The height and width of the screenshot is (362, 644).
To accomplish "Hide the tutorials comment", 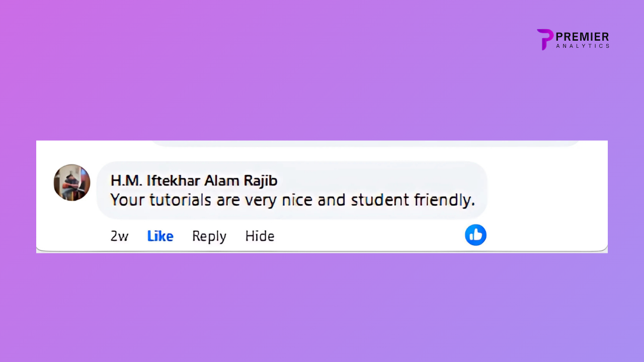I will (260, 236).
